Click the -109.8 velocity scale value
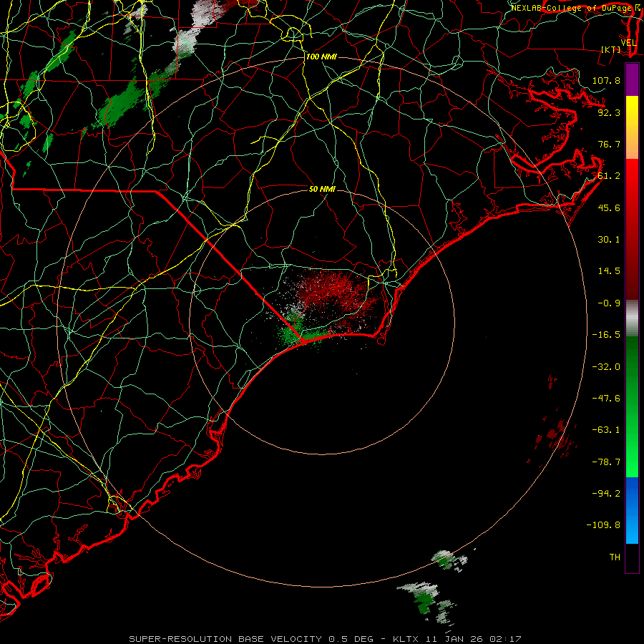Viewport: 644px width, 644px height. coord(603,525)
